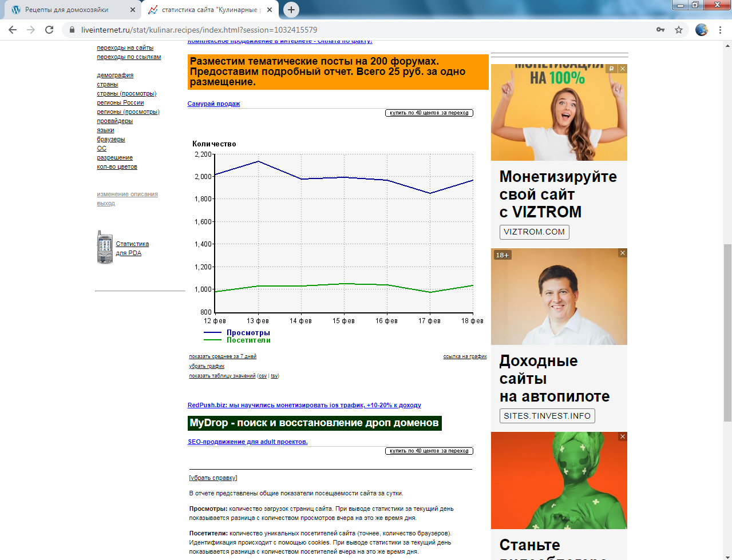Open the "регионы России" report
Viewport: 732px width, 560px height.
point(120,103)
